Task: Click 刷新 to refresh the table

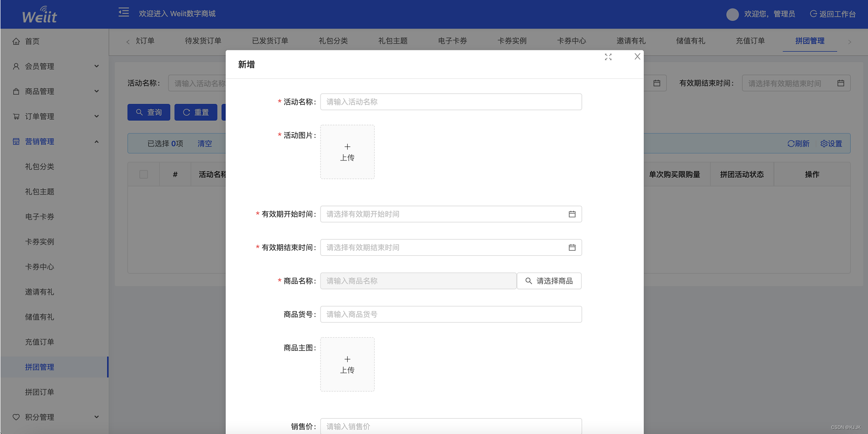Action: (799, 144)
